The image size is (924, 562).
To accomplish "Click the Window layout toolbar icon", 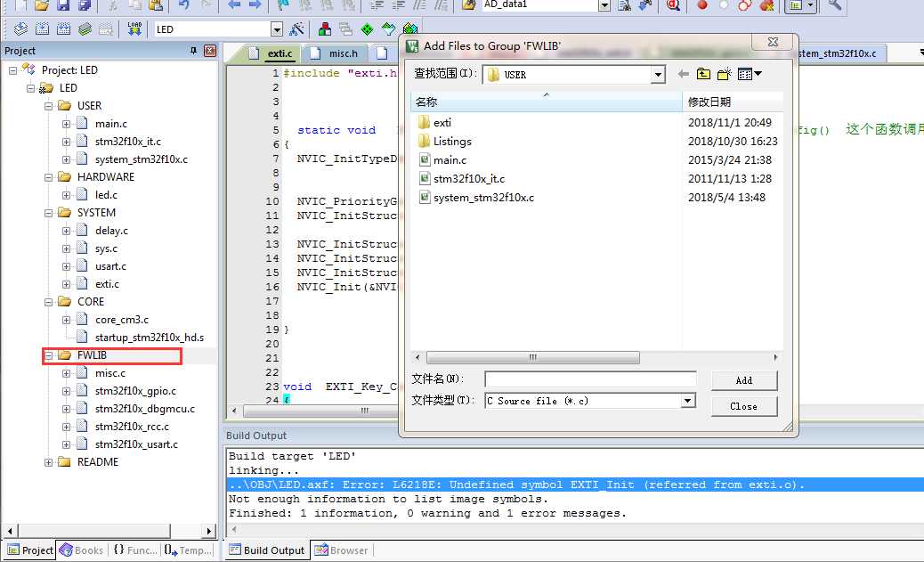I will (801, 5).
